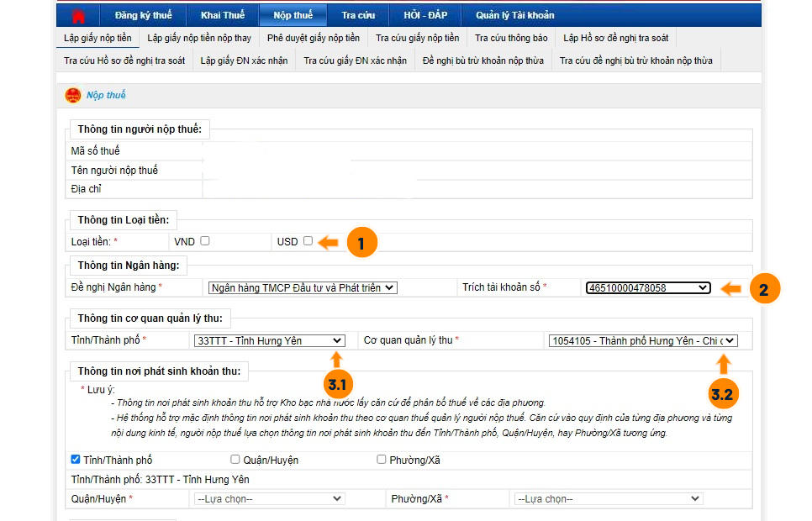The height and width of the screenshot is (521, 812).
Task: Tick the VND currency checkbox
Action: [x=205, y=241]
